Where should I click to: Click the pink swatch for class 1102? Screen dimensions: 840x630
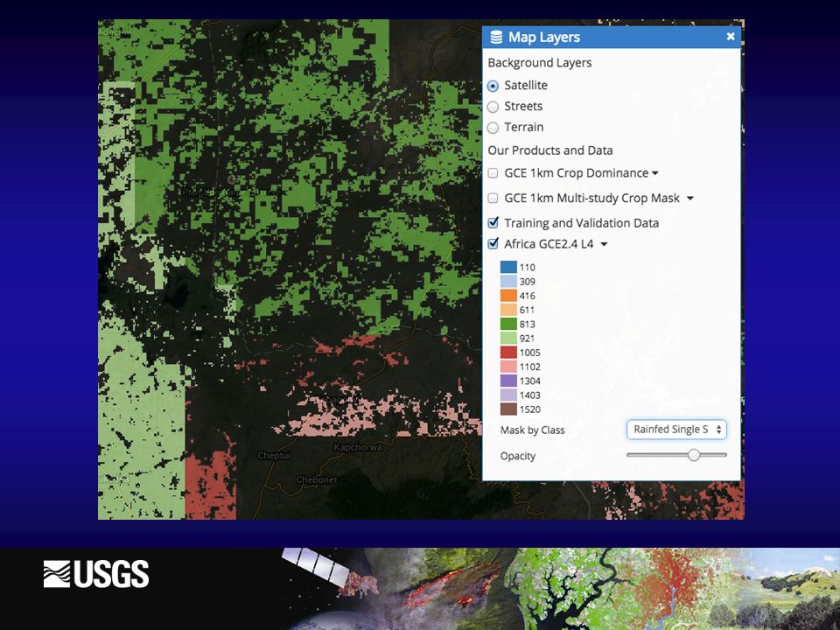(x=508, y=367)
